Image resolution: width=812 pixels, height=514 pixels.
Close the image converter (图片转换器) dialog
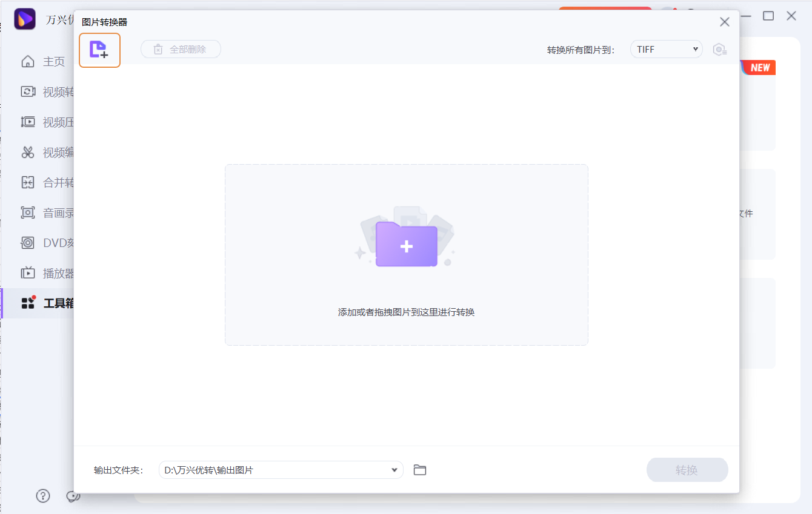coord(724,21)
